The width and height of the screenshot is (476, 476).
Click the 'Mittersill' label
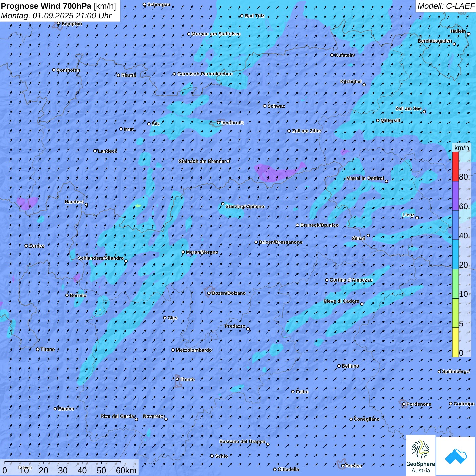click(390, 120)
